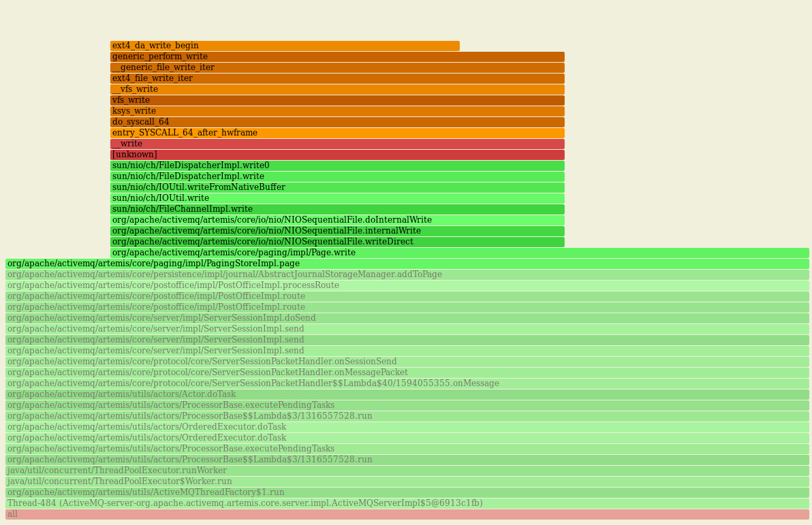Click OrderedExecutor.doTask frame directly above executePendingTasks
The height and width of the screenshot is (525, 812).
pyautogui.click(x=407, y=438)
